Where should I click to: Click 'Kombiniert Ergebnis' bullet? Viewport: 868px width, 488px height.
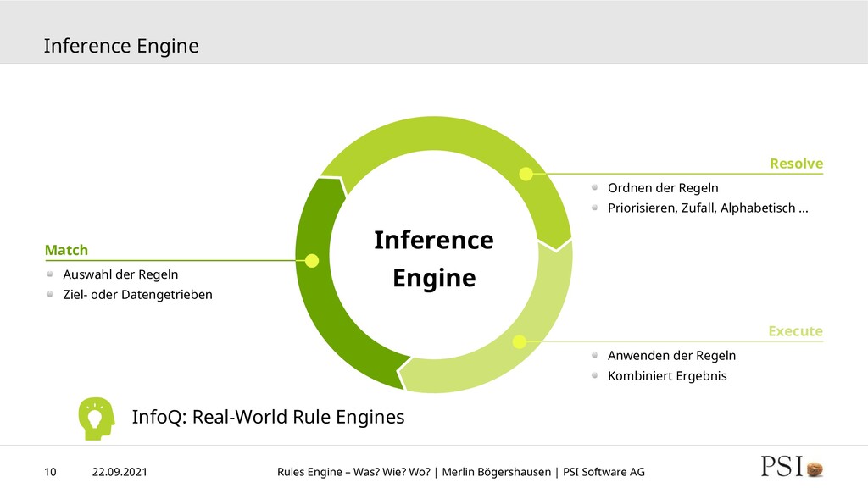pos(667,376)
